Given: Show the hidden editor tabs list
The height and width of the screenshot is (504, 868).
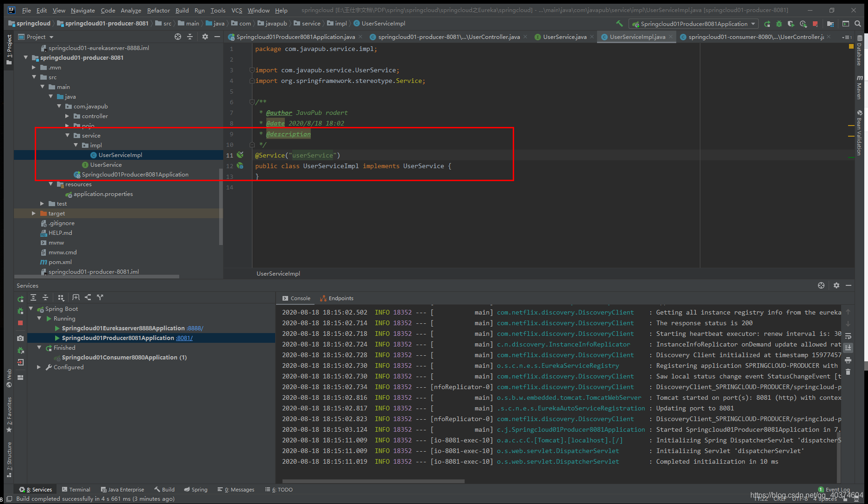Looking at the screenshot, I should [x=847, y=37].
